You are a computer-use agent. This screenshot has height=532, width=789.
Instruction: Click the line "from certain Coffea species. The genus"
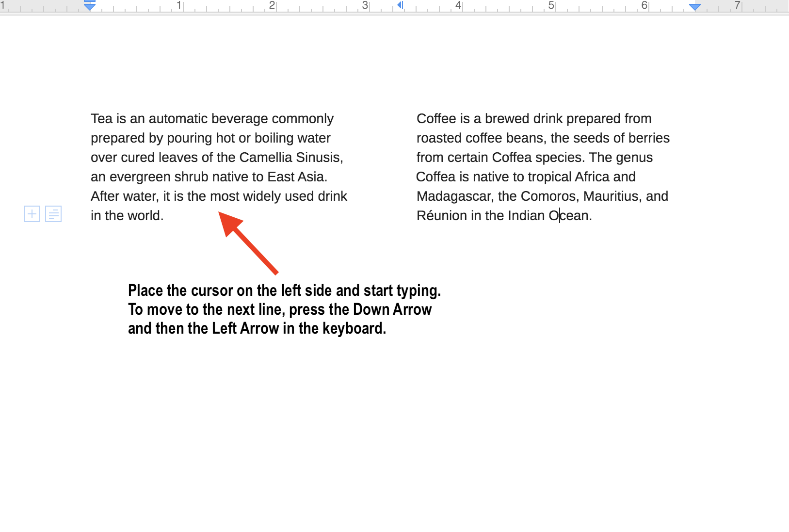[534, 158]
